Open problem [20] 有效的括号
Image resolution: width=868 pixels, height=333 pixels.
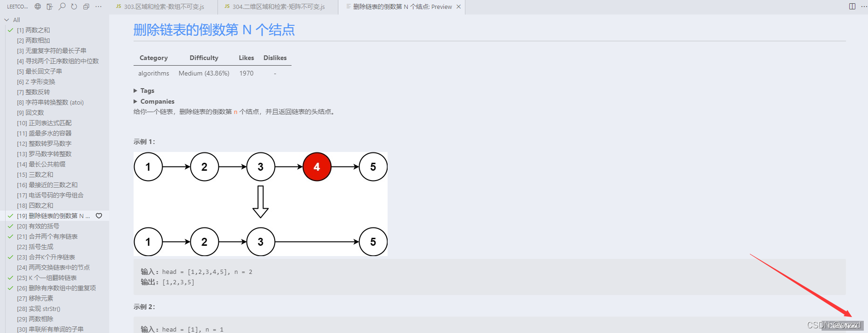tap(38, 226)
